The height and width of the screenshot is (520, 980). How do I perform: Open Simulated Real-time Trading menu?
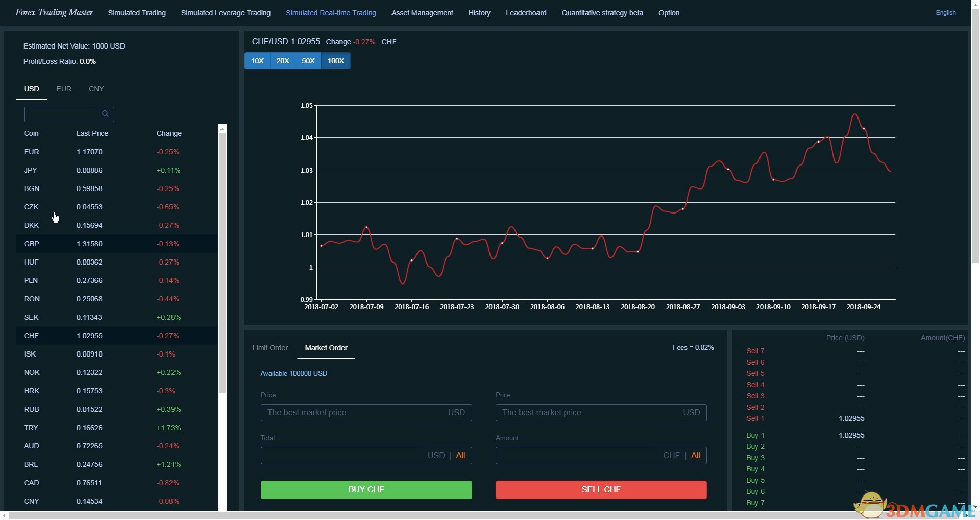click(331, 13)
